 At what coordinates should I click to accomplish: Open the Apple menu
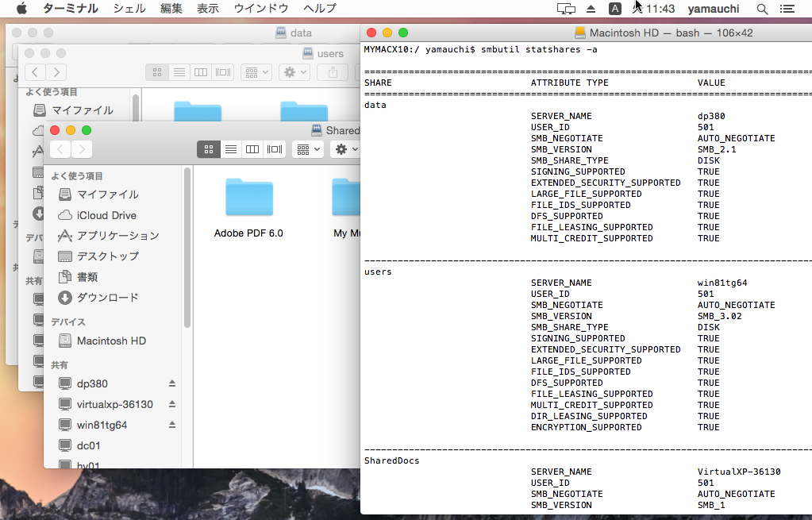(21, 9)
